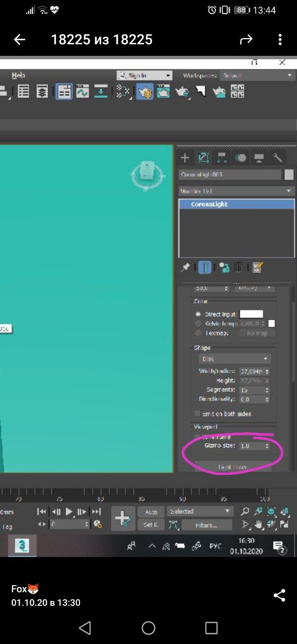Step to next frame
The width and height of the screenshot is (297, 644).
point(82,512)
